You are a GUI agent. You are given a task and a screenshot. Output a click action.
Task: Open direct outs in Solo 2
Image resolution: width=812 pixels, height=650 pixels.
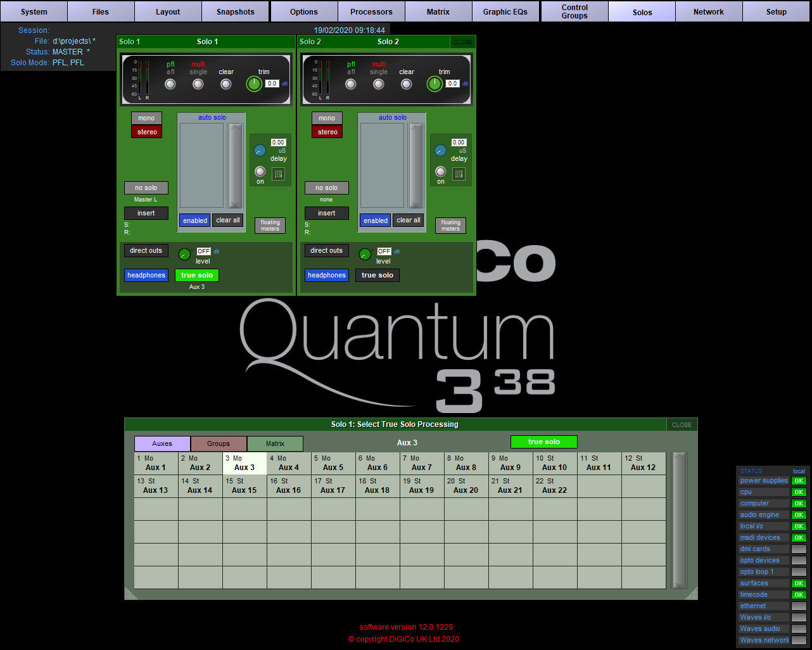327,251
